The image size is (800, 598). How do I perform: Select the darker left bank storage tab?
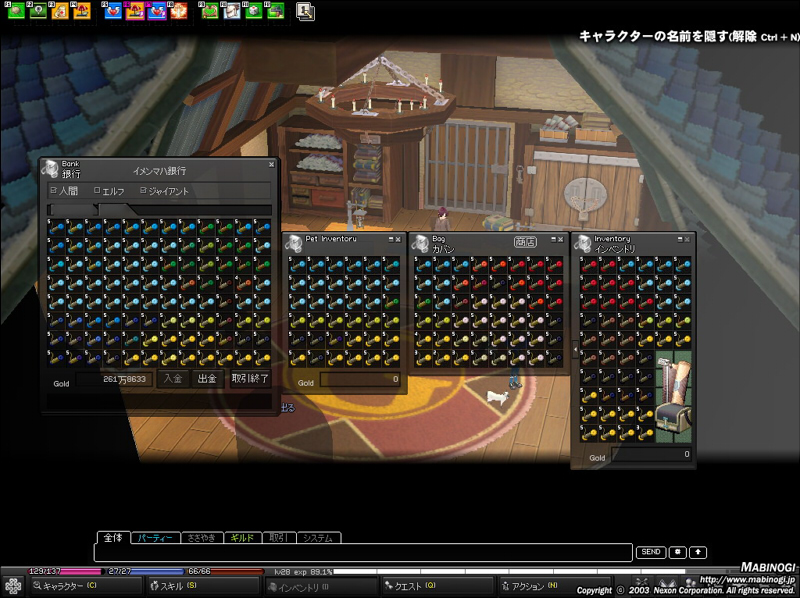(x=72, y=210)
